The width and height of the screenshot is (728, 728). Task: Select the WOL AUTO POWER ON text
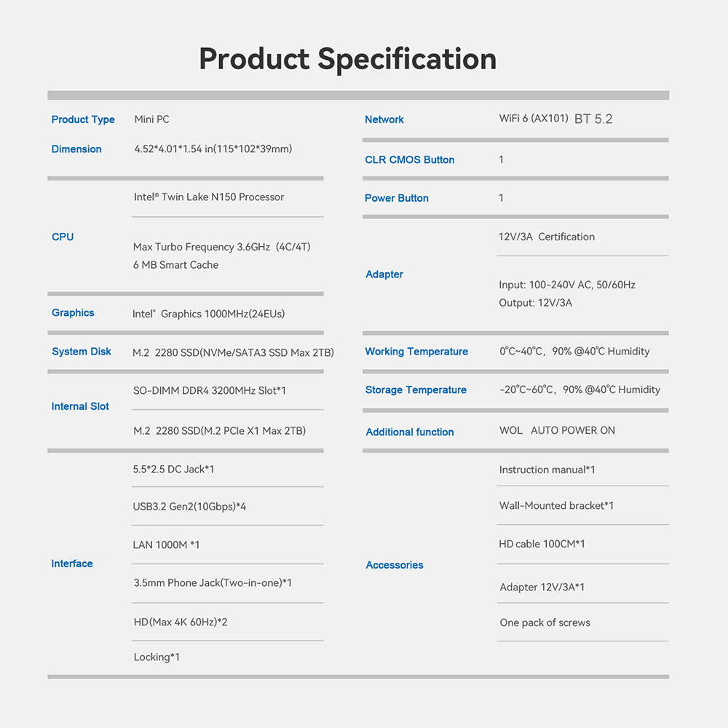(557, 431)
